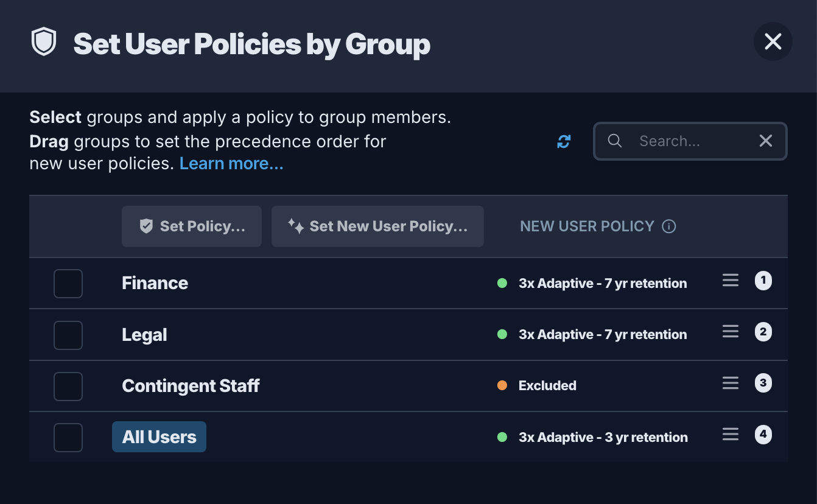Screen dimensions: 817x504
Task: Check the Legal group checkbox
Action: point(68,335)
